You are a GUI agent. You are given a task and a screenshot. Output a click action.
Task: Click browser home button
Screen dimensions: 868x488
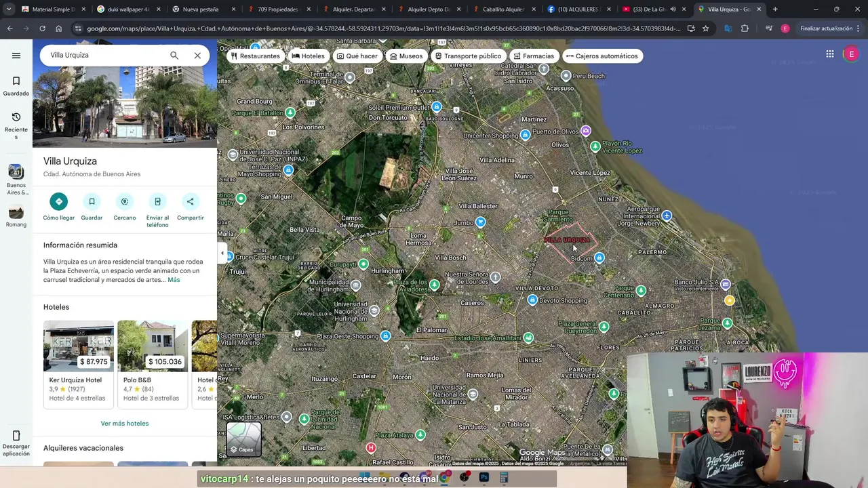[x=58, y=28]
